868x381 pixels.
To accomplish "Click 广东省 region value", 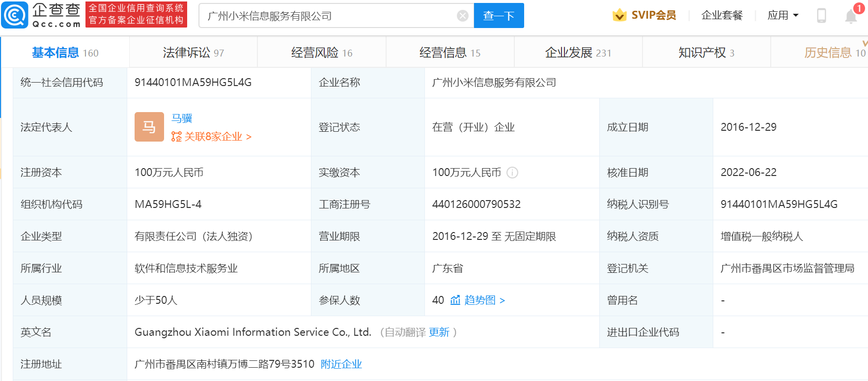I will pyautogui.click(x=448, y=268).
